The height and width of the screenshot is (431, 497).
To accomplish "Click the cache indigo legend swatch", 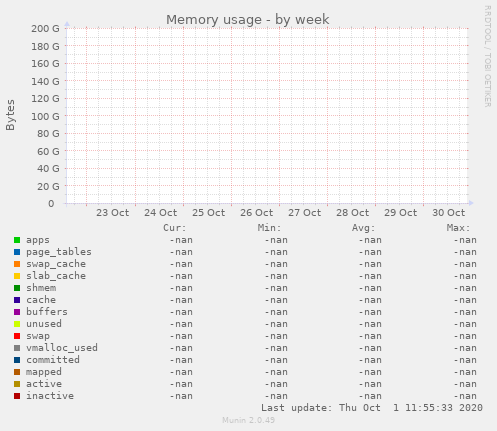I will pos(17,300).
